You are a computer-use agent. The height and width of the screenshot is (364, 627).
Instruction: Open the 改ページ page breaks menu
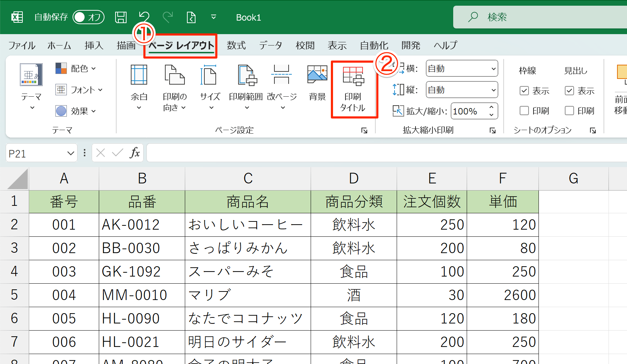coord(282,87)
